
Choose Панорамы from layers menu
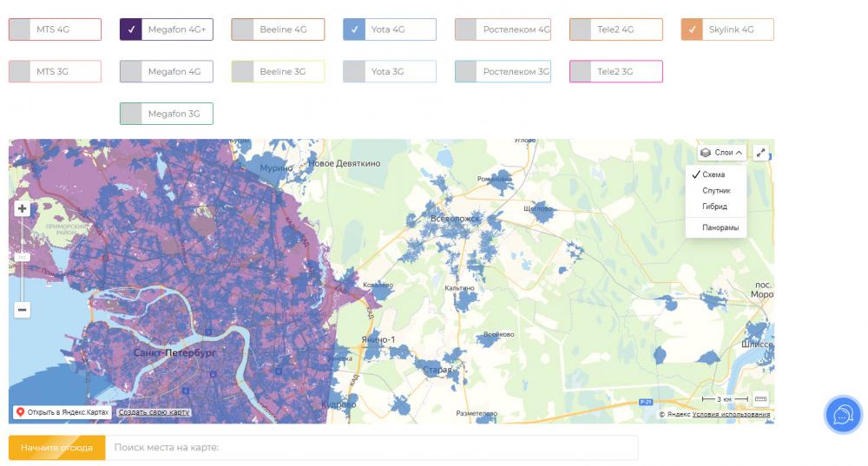click(x=720, y=227)
